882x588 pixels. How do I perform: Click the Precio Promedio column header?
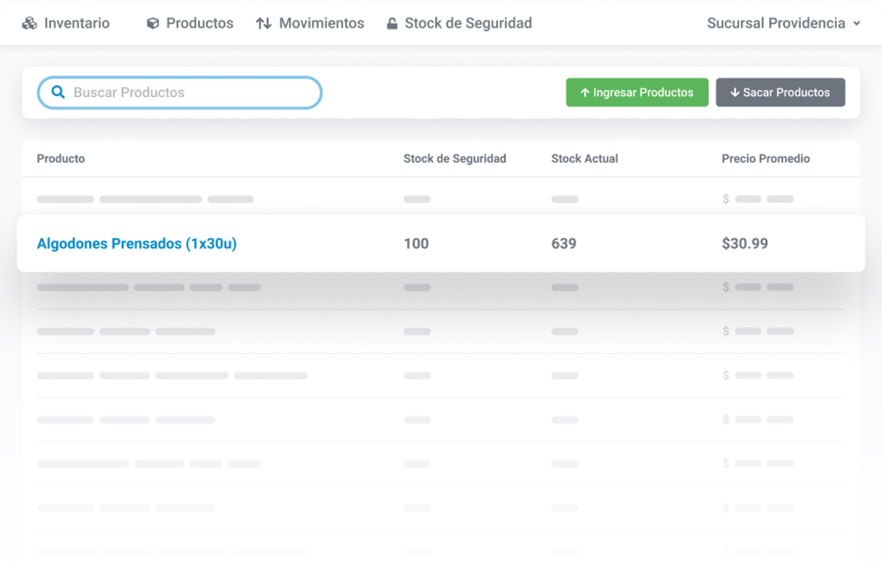point(766,159)
